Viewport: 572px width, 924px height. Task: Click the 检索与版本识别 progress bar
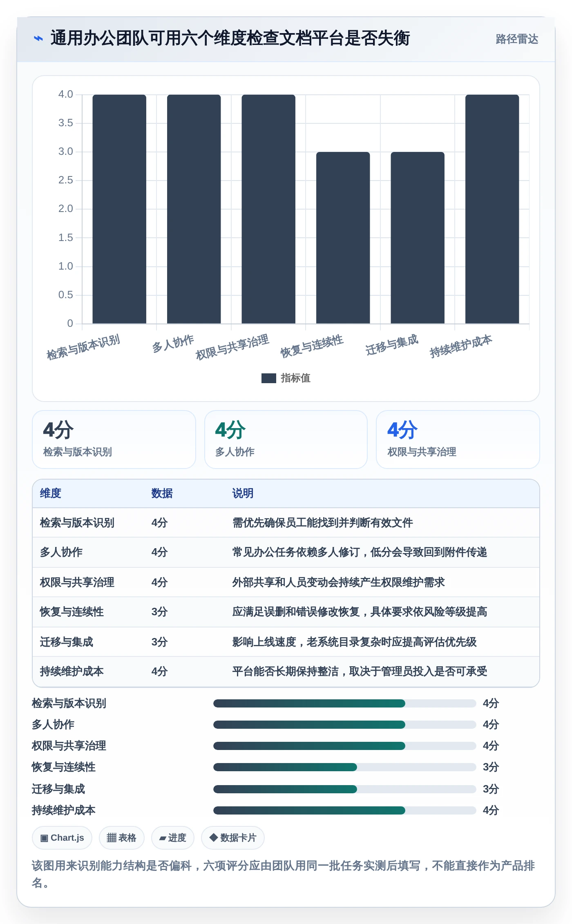pyautogui.click(x=344, y=703)
